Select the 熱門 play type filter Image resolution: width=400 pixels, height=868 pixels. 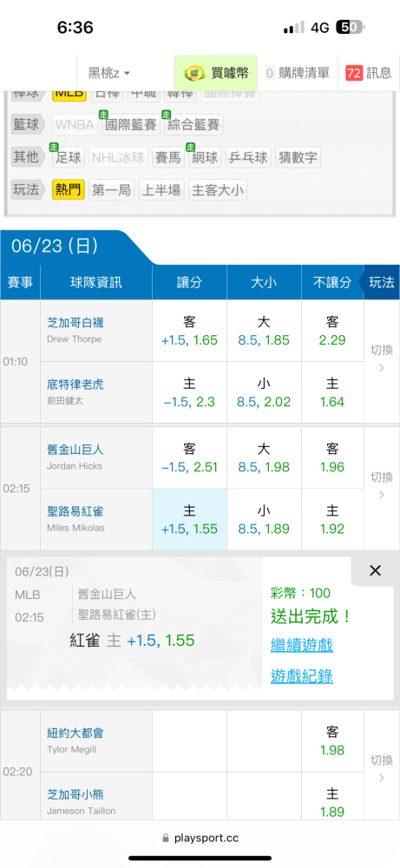(x=68, y=190)
